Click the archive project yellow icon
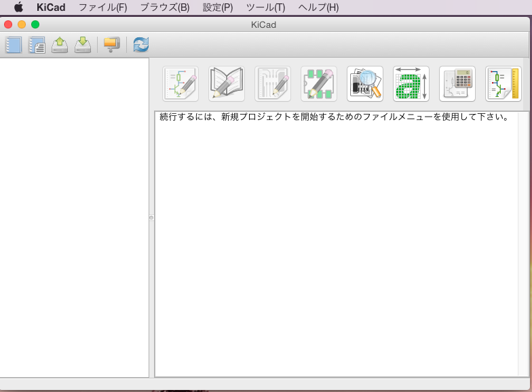 [111, 45]
